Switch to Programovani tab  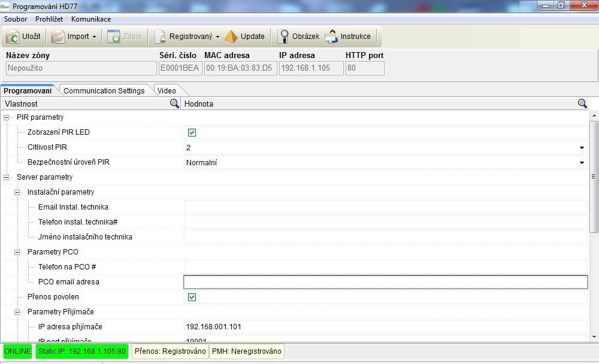pyautogui.click(x=28, y=90)
